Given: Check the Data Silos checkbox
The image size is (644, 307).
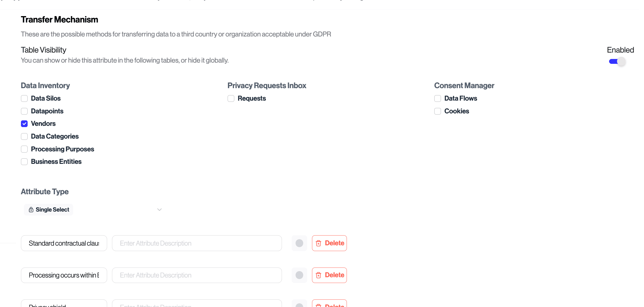Looking at the screenshot, I should (24, 98).
